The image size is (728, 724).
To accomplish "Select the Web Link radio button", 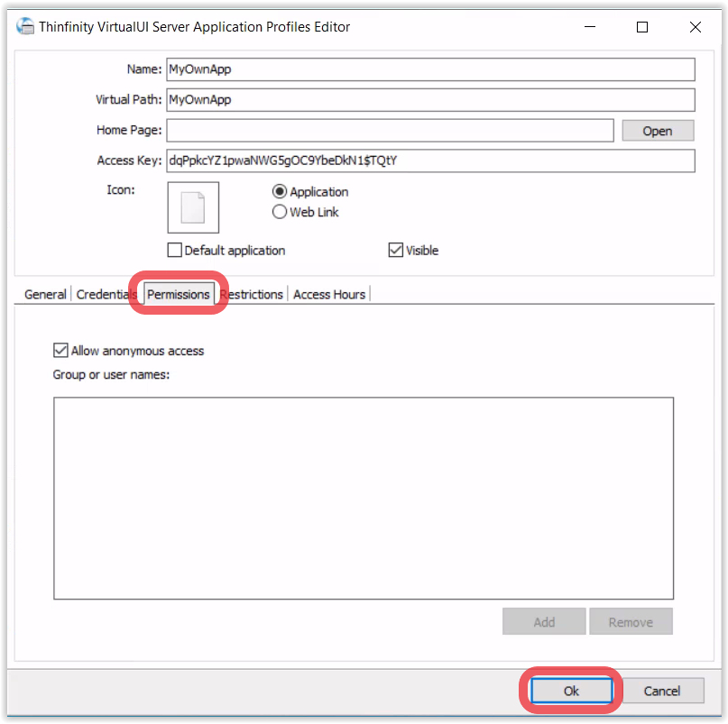I will point(279,212).
